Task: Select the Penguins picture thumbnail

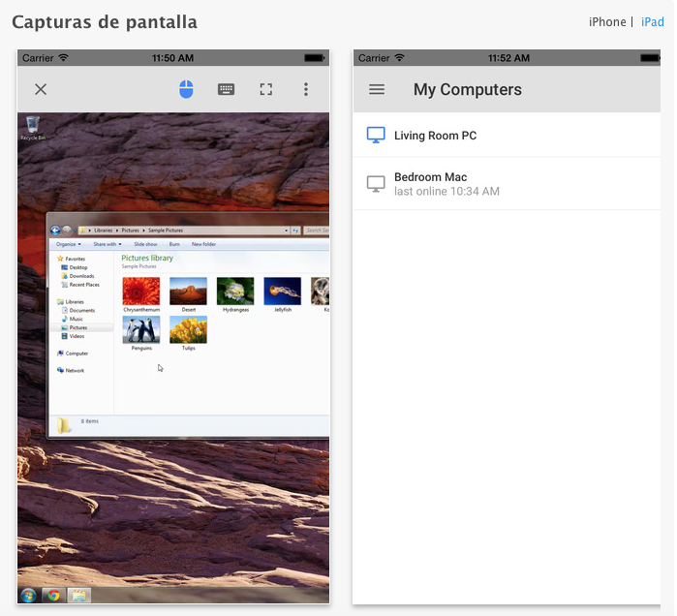Action: coord(140,330)
